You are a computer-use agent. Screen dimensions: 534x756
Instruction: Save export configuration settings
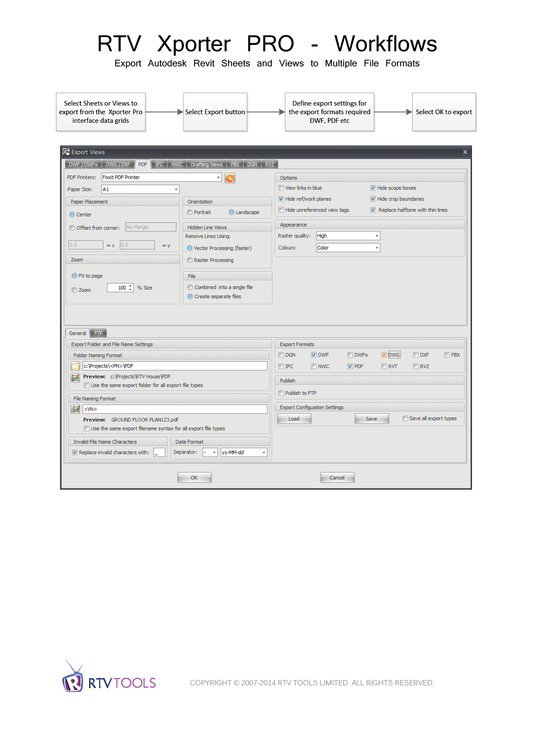coord(372,419)
